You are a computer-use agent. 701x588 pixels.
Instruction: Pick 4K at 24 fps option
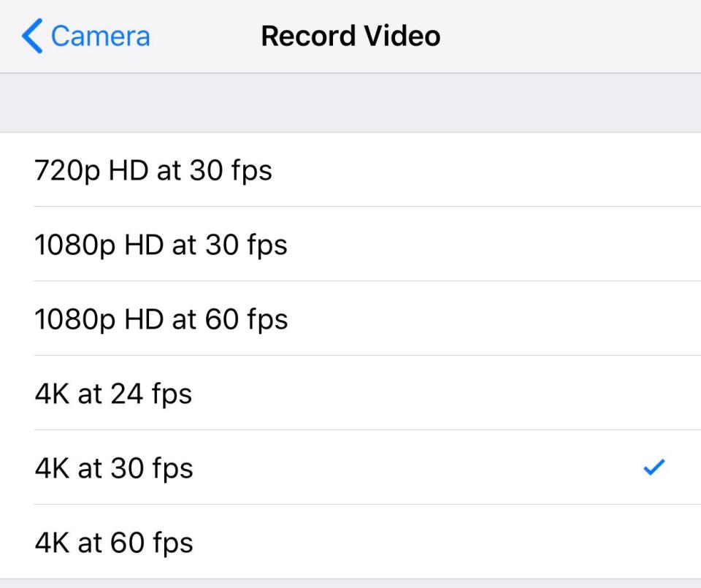pyautogui.click(x=113, y=394)
